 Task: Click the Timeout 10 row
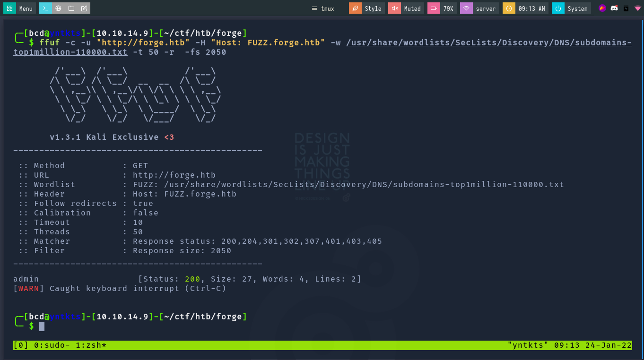tap(81, 222)
